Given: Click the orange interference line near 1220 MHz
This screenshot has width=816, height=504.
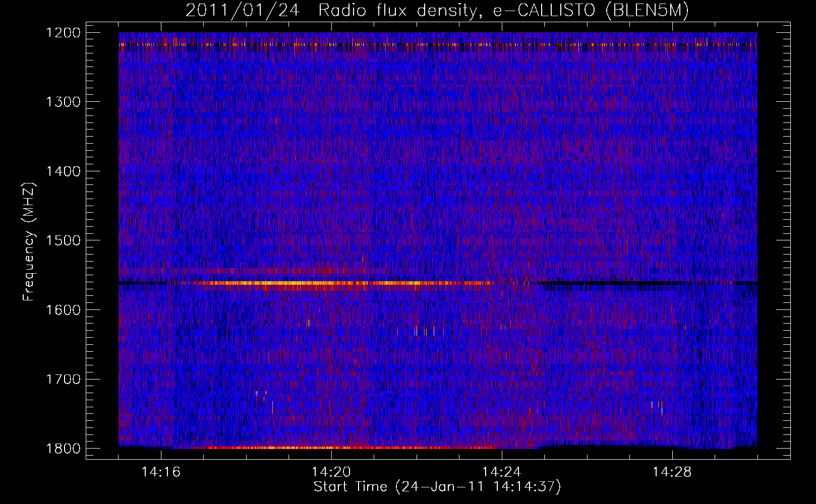Looking at the screenshot, I should 438,44.
